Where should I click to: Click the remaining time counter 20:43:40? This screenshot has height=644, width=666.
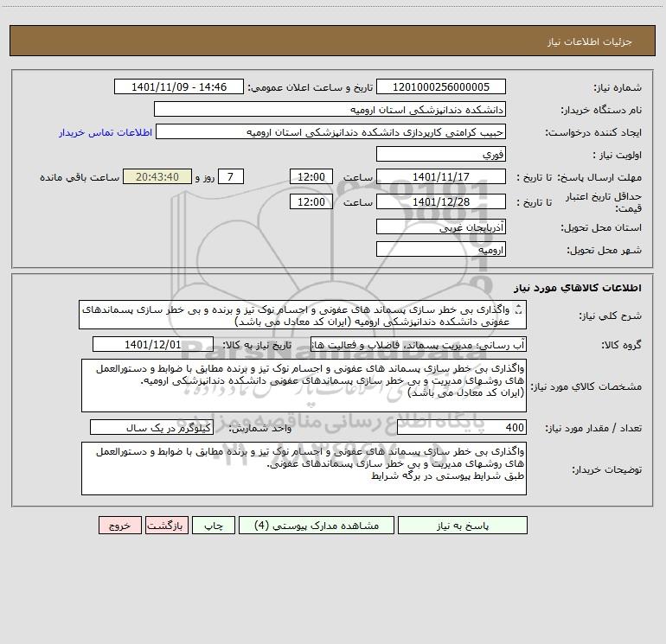[157, 176]
